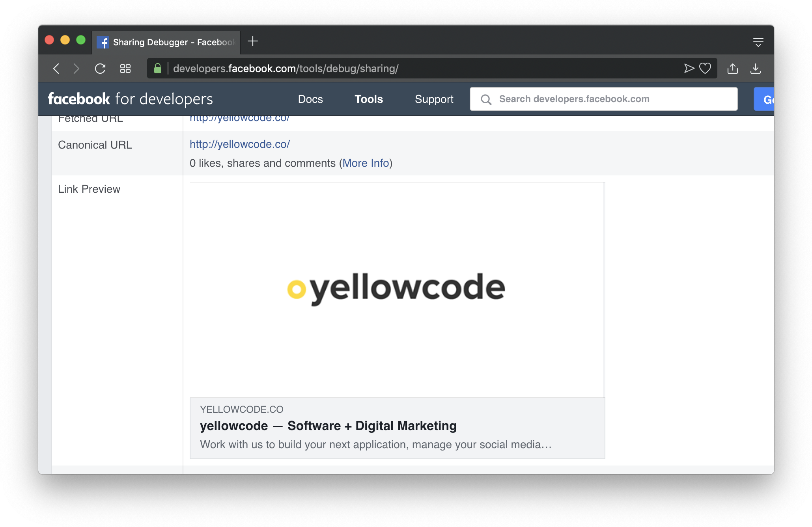Select the Sharing Debugger tab
This screenshot has height=527, width=812.
click(x=166, y=42)
